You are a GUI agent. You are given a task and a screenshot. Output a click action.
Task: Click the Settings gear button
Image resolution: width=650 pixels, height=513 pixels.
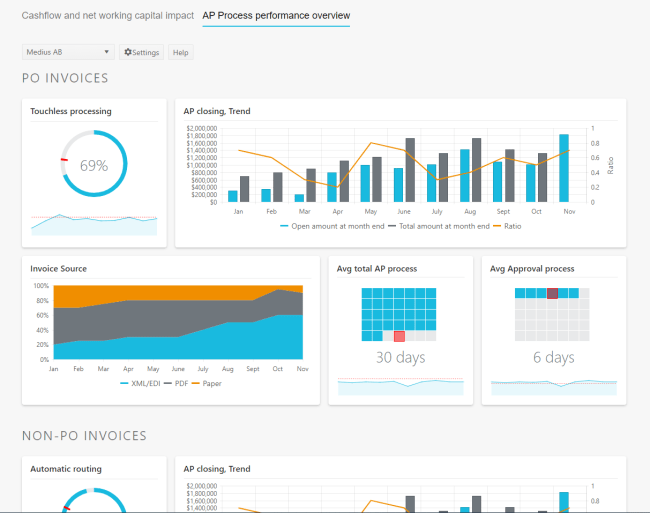click(x=141, y=52)
